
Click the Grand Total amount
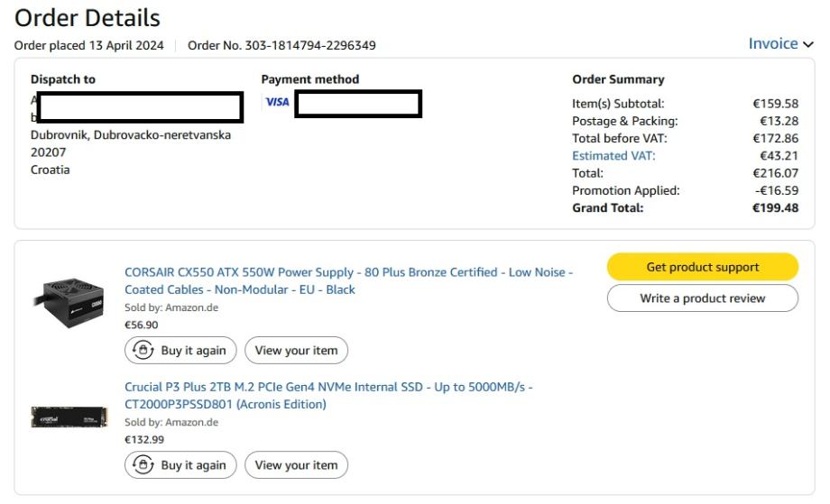(x=775, y=208)
